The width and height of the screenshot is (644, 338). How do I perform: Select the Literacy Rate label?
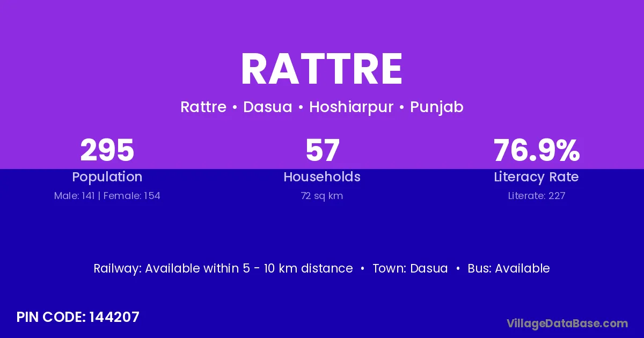536,177
